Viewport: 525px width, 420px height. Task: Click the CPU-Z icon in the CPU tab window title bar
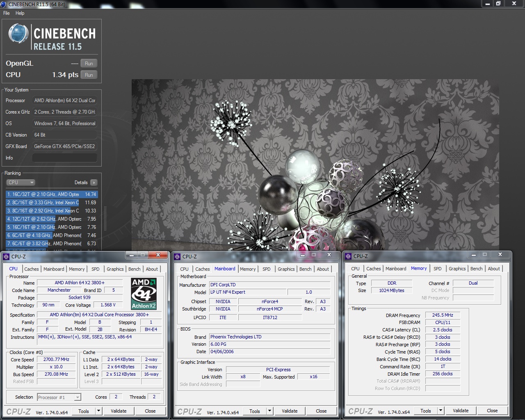[6, 257]
